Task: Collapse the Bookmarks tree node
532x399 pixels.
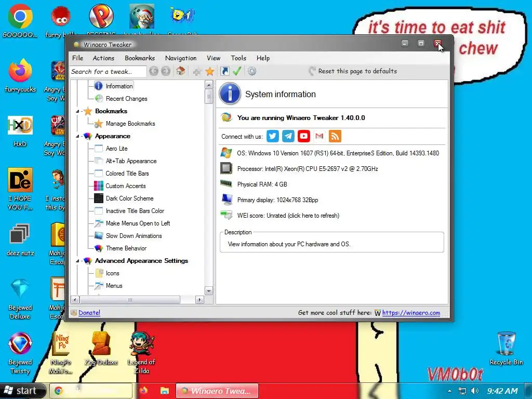Action: point(77,111)
